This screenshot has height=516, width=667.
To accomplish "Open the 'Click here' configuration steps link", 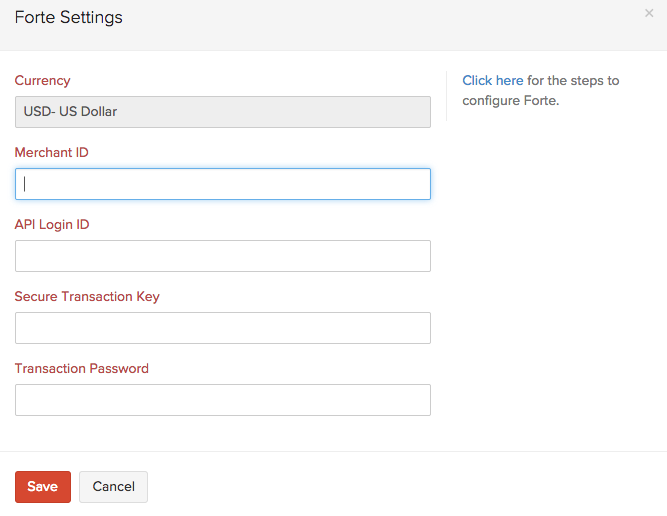I will tap(492, 80).
